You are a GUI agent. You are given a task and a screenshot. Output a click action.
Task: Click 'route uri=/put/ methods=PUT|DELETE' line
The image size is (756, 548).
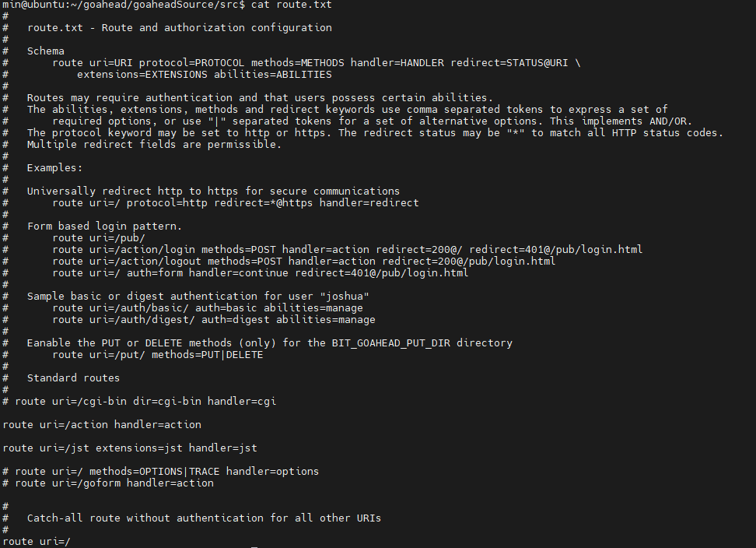(x=157, y=355)
